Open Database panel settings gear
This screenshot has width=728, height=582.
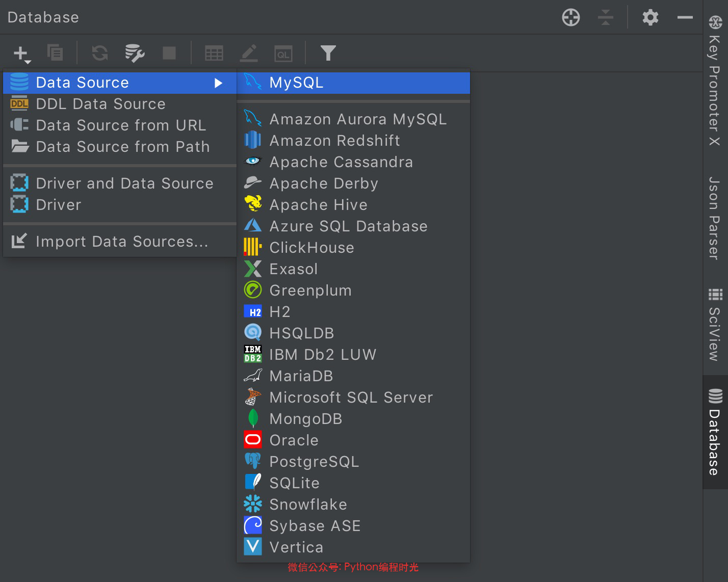[650, 17]
